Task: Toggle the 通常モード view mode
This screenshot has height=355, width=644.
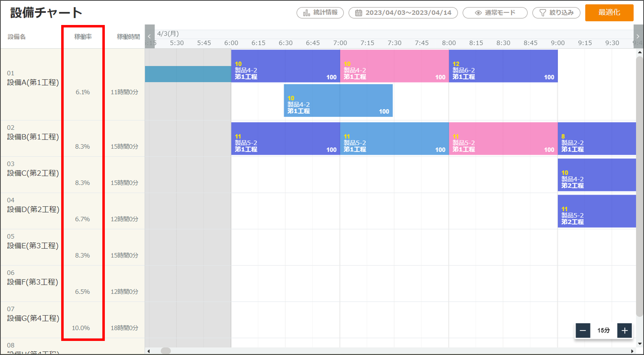Action: pos(495,12)
